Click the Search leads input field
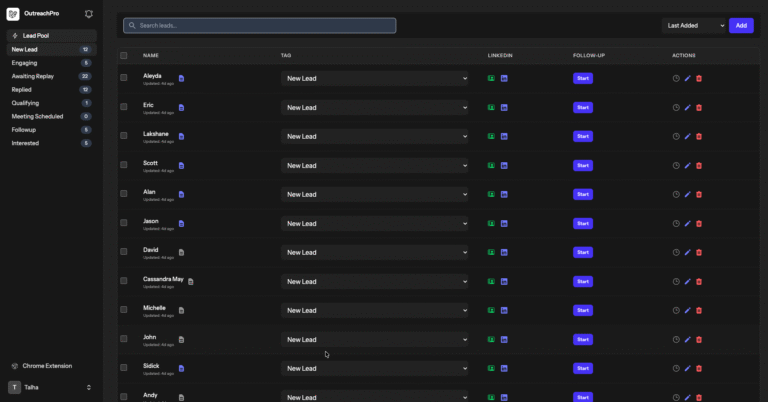768x402 pixels. click(260, 25)
